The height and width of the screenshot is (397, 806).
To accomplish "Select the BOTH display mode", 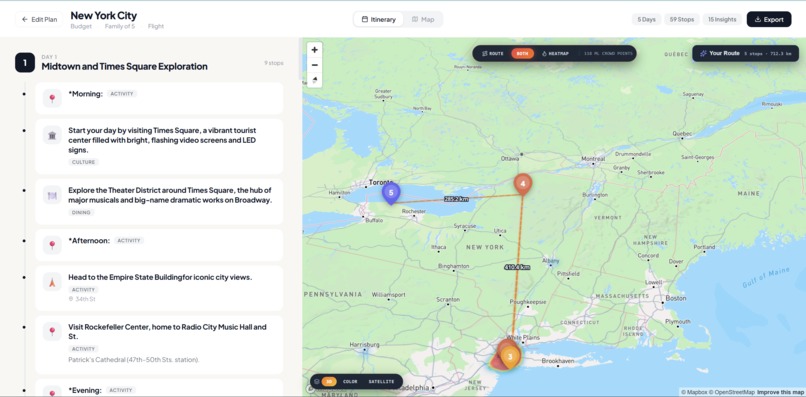I will [522, 53].
